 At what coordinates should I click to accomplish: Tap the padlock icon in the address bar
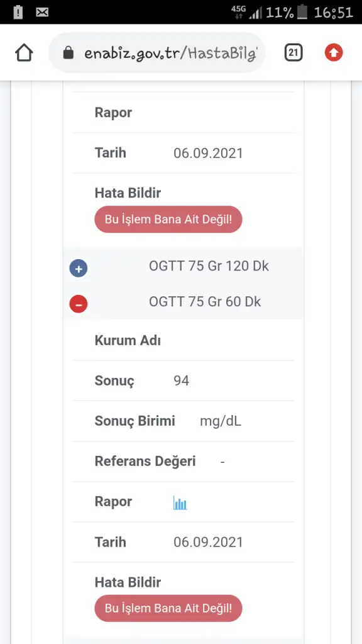pyautogui.click(x=69, y=53)
